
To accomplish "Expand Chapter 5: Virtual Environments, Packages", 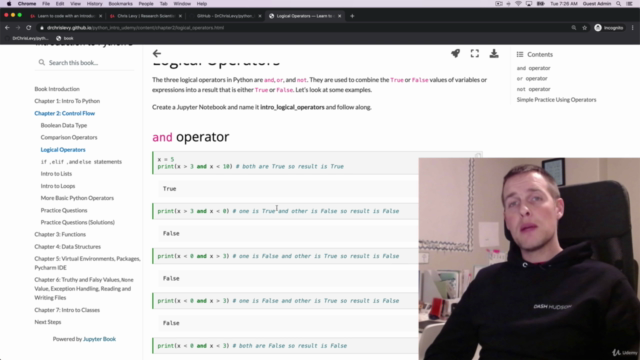I will 87,263.
